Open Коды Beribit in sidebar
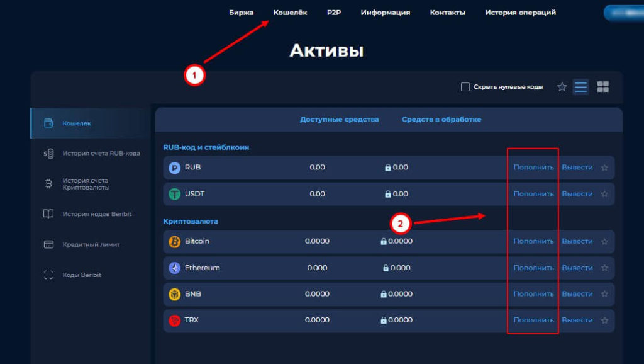The width and height of the screenshot is (644, 364). [x=82, y=275]
